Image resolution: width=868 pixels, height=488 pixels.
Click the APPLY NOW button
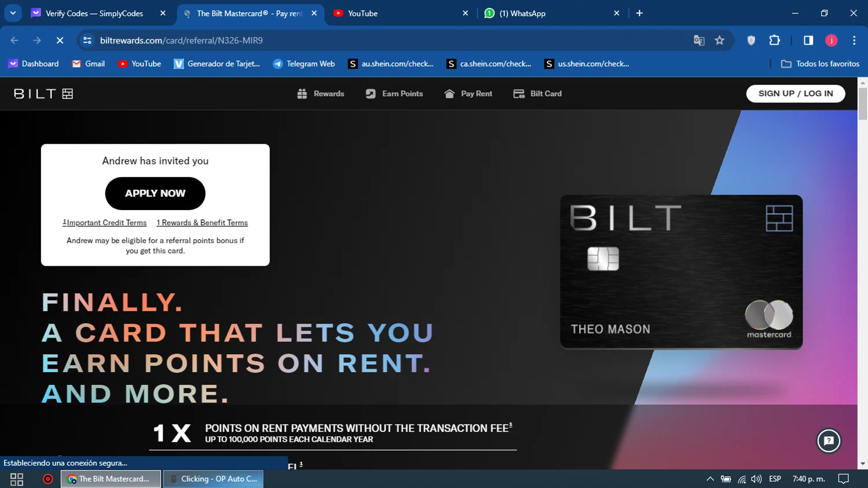pos(155,193)
